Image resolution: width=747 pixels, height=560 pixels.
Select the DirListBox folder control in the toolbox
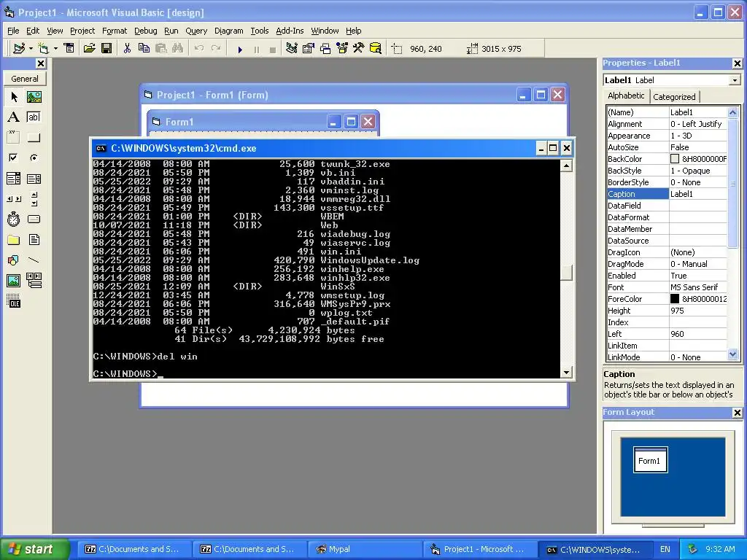tap(14, 239)
